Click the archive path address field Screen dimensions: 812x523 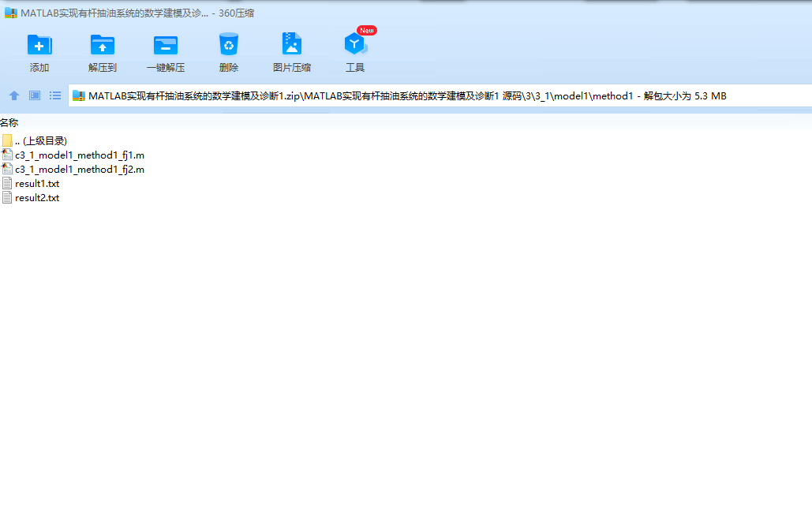440,95
